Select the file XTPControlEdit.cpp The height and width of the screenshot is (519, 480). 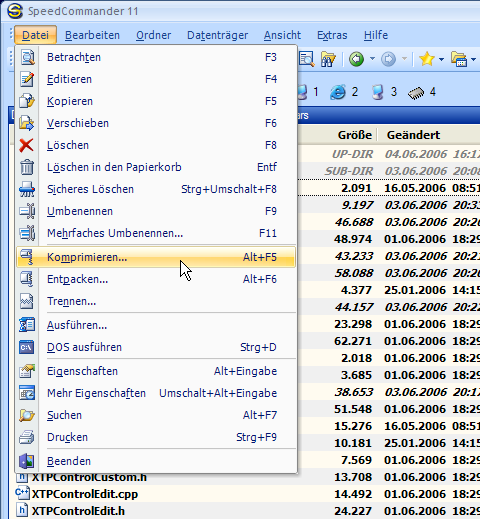(85, 494)
